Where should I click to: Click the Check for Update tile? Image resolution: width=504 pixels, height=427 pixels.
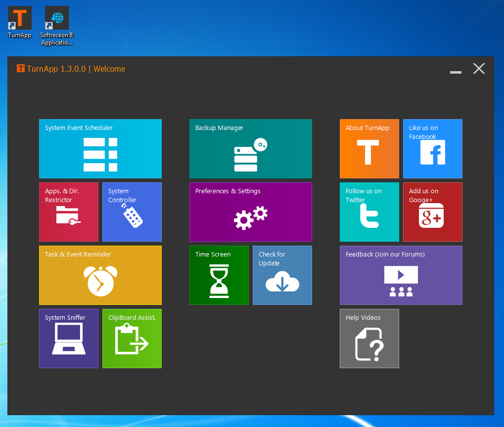(282, 275)
